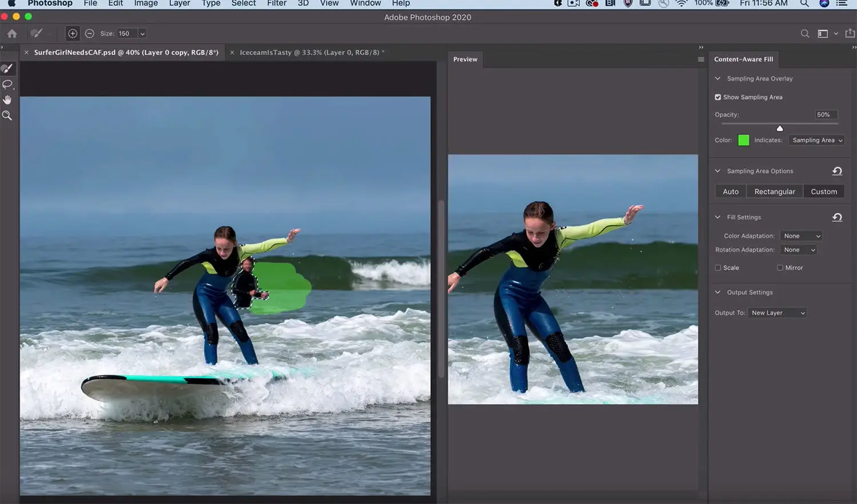The image size is (857, 504).
Task: Choose the subtract-from-sampling-area brush mode
Action: [x=90, y=33]
